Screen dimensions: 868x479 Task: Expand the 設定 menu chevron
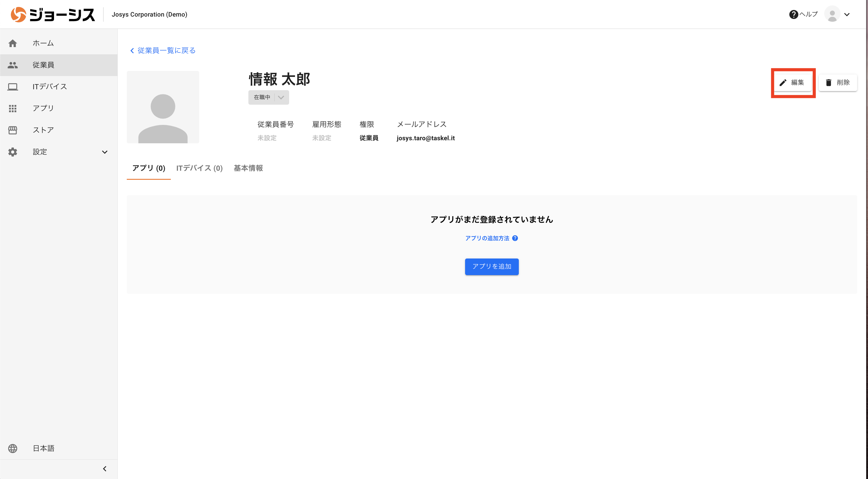click(x=105, y=152)
